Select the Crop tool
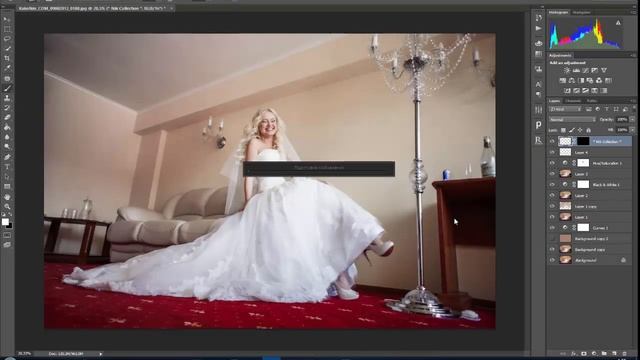This screenshot has height=360, width=640. point(7,58)
